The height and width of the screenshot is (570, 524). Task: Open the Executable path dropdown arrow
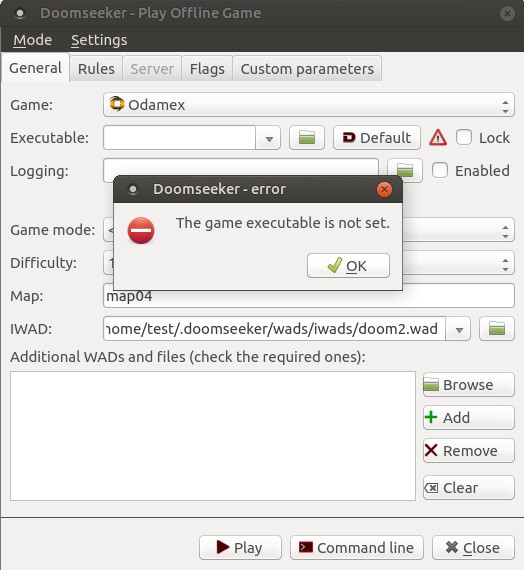coord(268,138)
